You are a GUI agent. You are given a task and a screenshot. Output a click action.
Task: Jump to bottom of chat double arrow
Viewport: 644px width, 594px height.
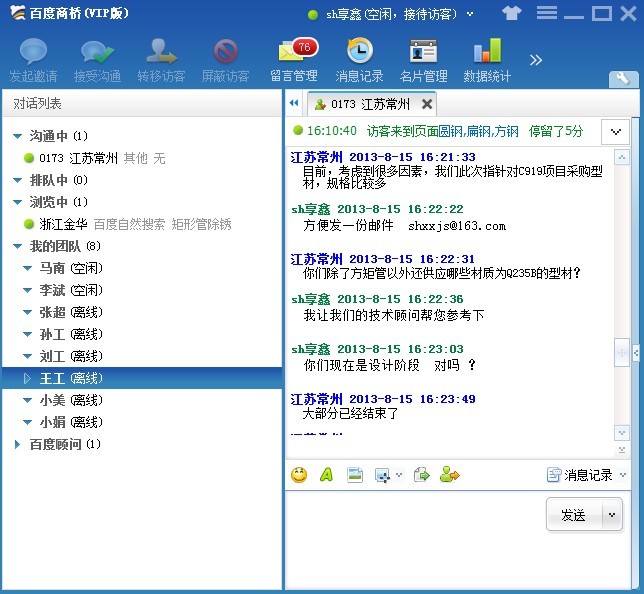[622, 449]
